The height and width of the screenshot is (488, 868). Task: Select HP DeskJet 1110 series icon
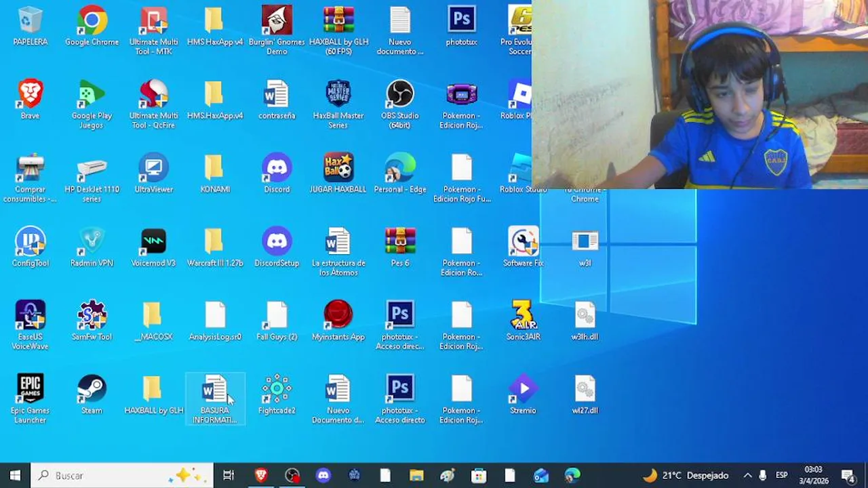point(92,179)
